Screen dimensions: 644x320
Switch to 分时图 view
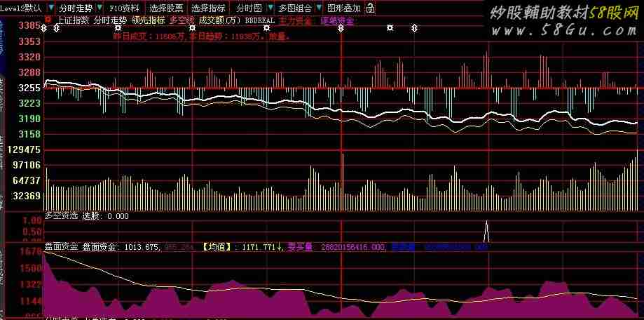(x=249, y=8)
